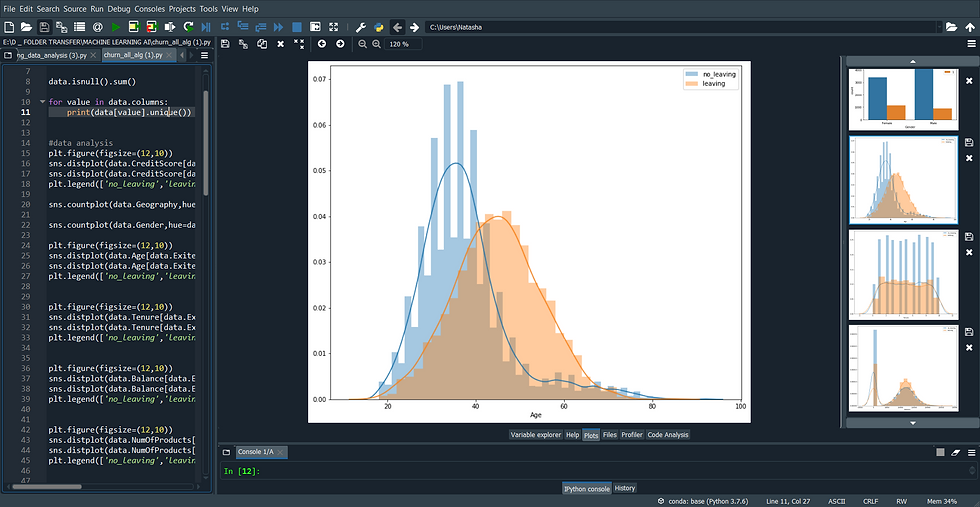Open the File menu
Viewport: 980px width, 507px height.
9,9
